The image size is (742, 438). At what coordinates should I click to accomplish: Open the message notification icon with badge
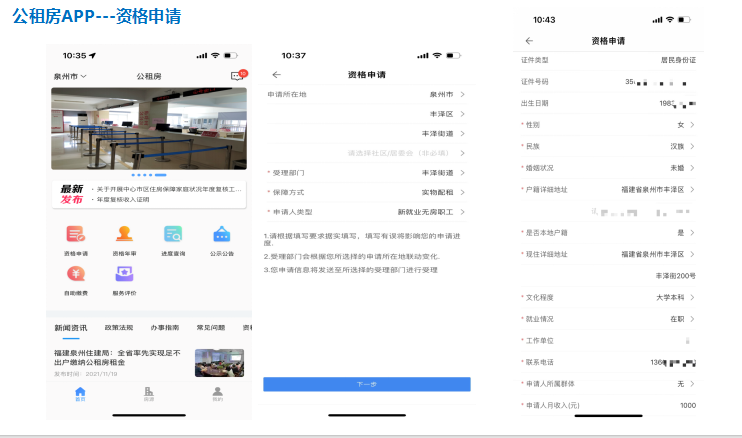pyautogui.click(x=237, y=76)
